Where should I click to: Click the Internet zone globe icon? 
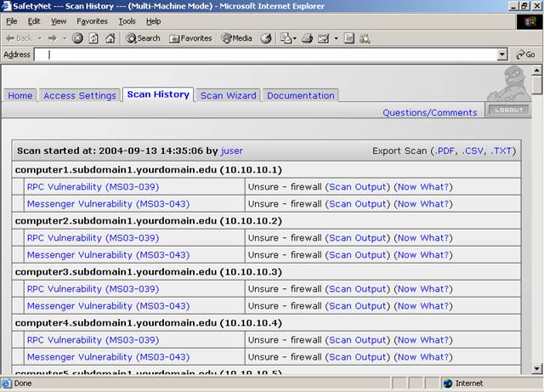point(448,383)
